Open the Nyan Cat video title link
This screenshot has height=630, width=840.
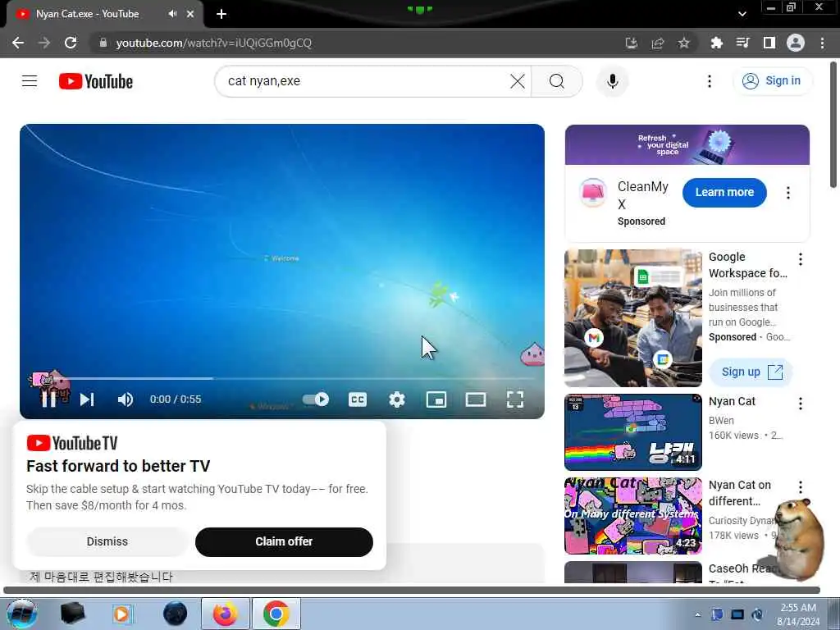(732, 401)
